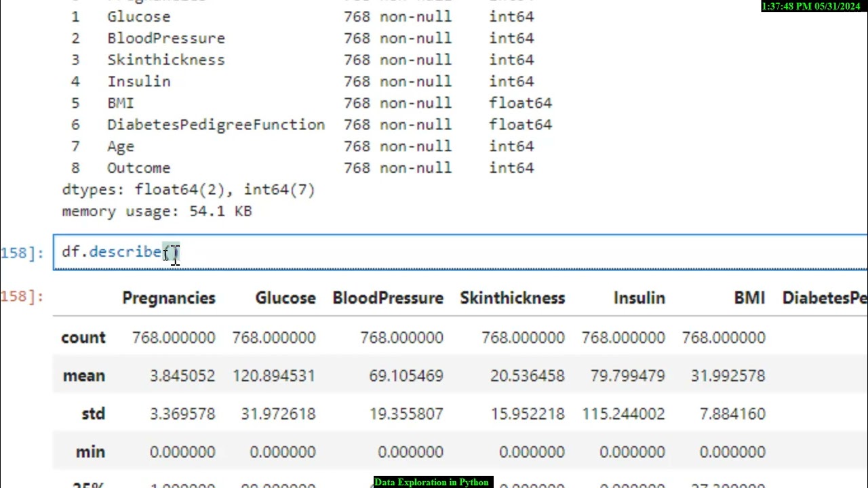This screenshot has width=868, height=488.
Task: Click the Glucose column header in table
Action: pos(285,298)
